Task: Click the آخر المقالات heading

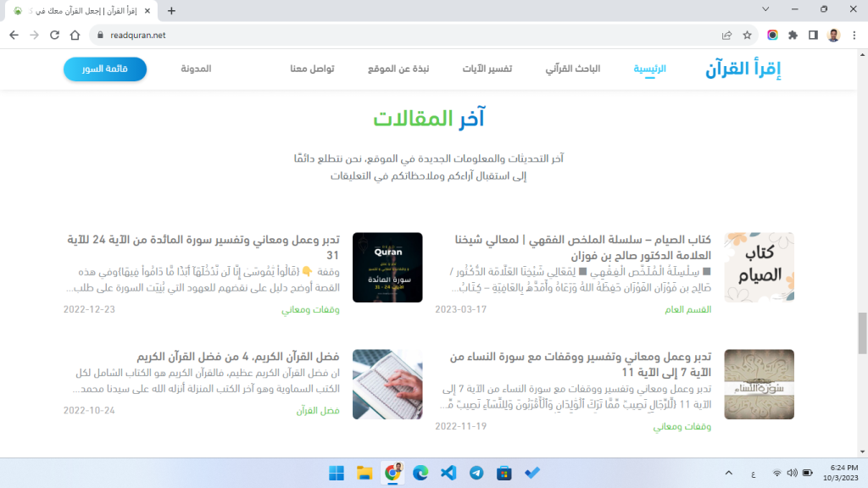Action: [429, 119]
